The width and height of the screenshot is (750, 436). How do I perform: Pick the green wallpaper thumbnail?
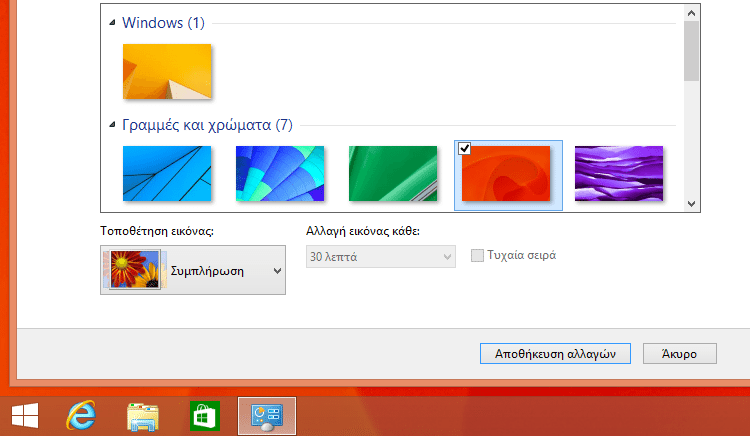coord(393,174)
